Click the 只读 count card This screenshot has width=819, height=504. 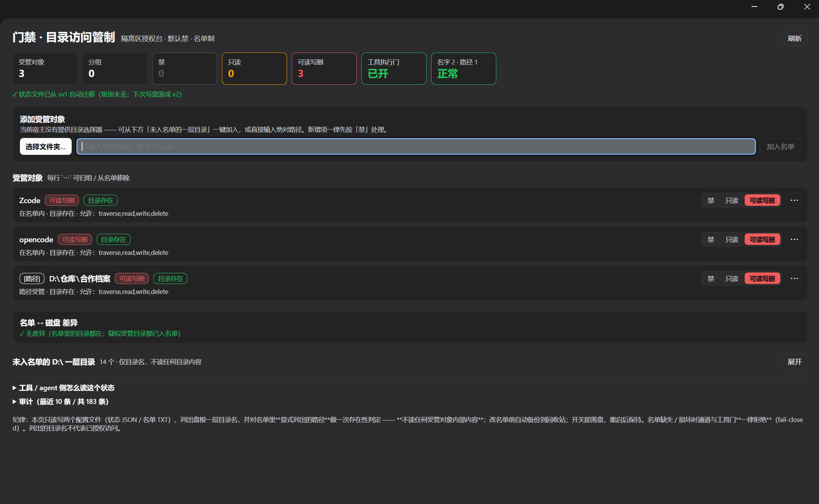click(254, 69)
